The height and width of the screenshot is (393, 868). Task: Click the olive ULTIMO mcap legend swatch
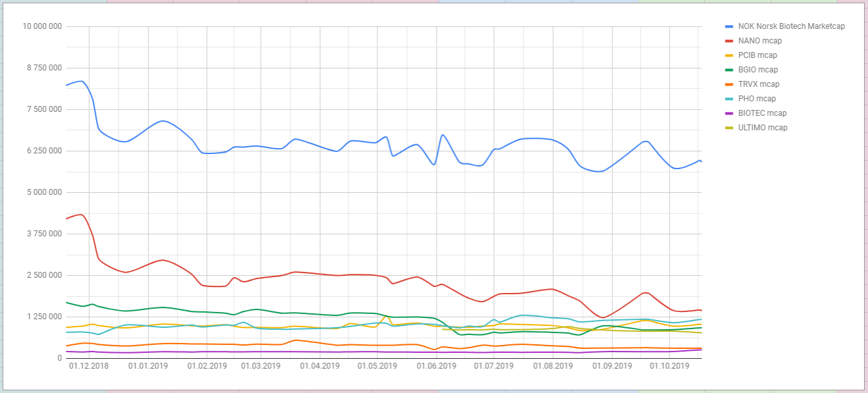pos(729,128)
